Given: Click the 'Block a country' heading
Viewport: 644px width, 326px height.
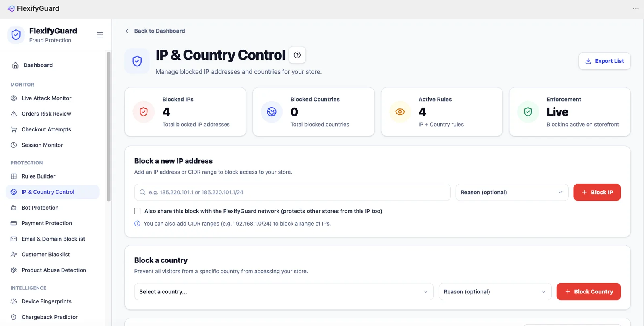Looking at the screenshot, I should [161, 260].
